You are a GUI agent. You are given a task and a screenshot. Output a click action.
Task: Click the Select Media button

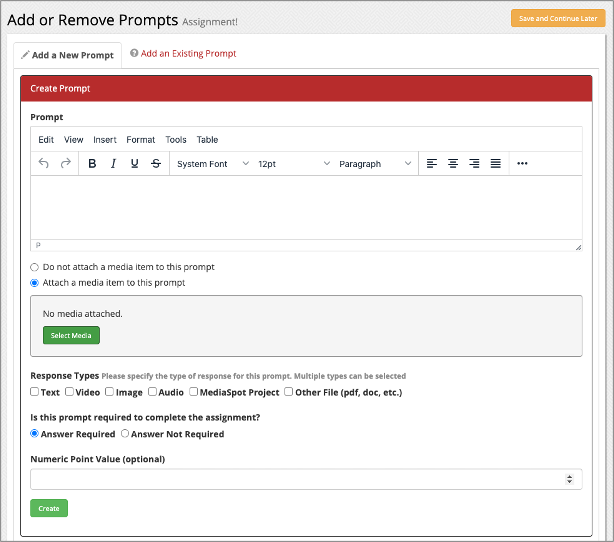click(x=71, y=335)
